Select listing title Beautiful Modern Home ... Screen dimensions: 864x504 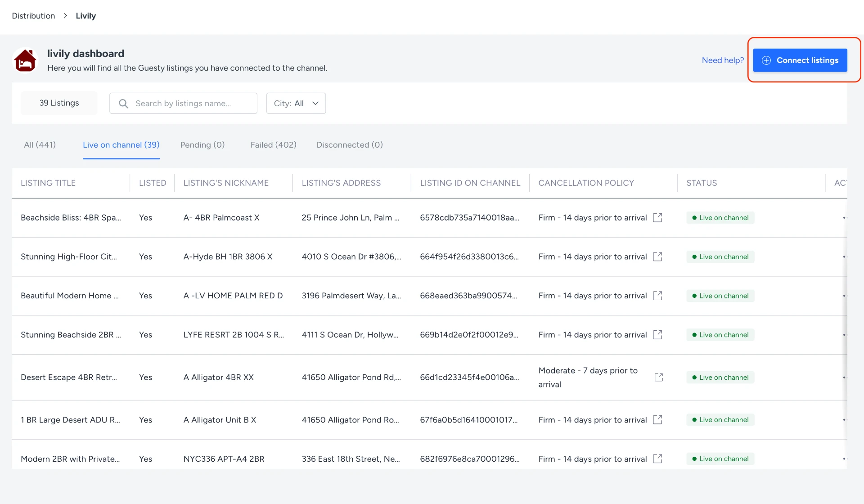(x=70, y=296)
